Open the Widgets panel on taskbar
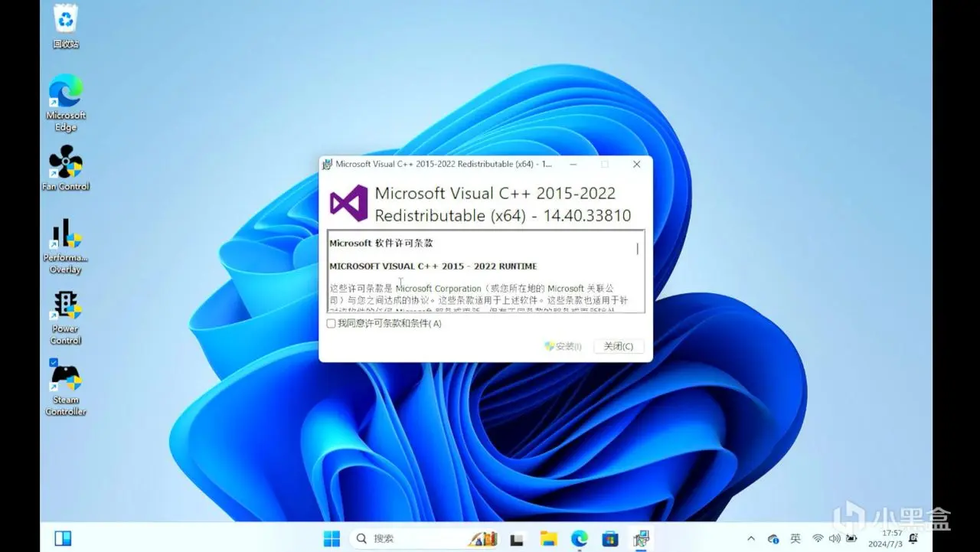 tap(63, 538)
